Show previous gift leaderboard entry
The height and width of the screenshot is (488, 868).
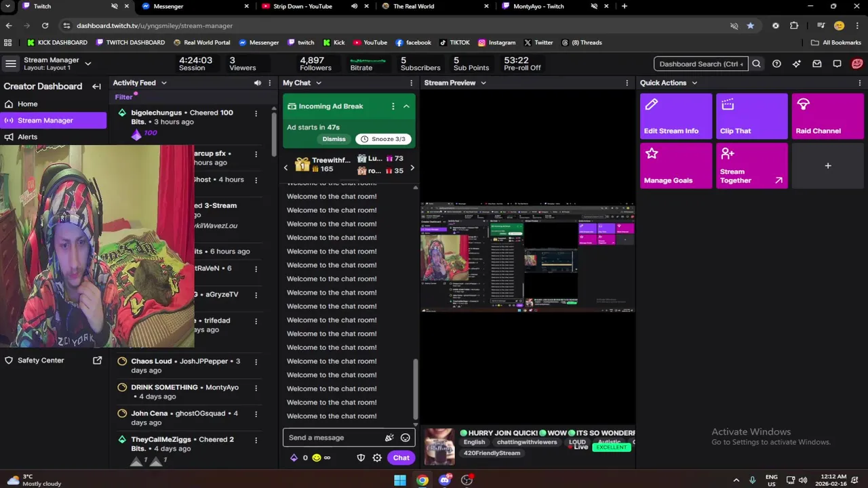pyautogui.click(x=285, y=167)
